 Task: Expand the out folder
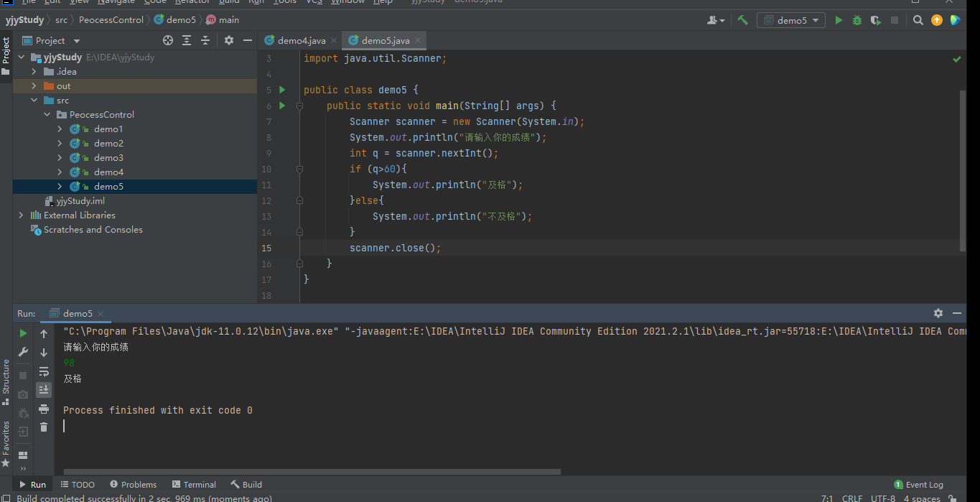tap(34, 86)
